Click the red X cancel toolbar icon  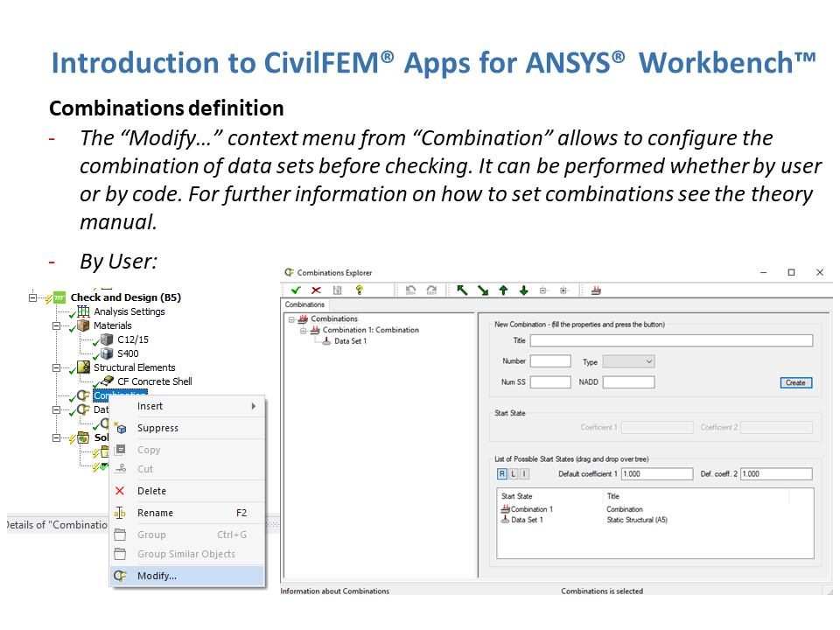316,290
